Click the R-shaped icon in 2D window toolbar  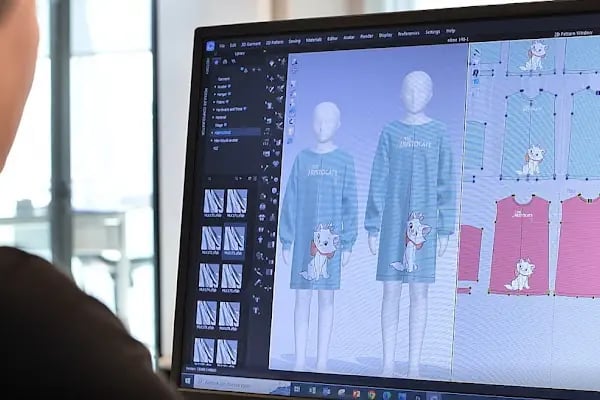tap(476, 72)
